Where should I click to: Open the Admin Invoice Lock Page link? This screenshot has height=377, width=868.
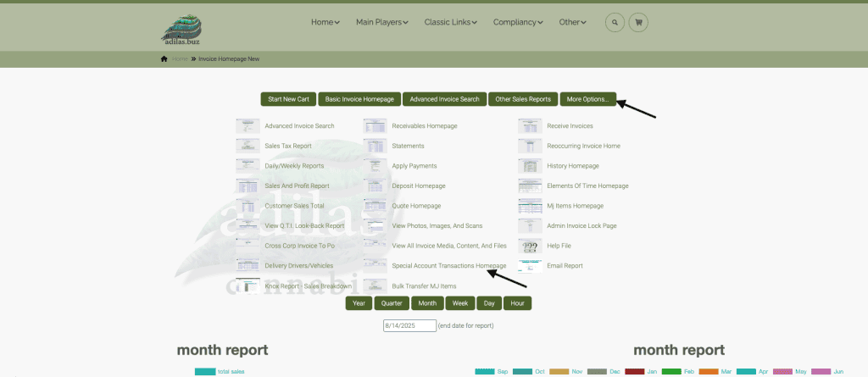(x=581, y=226)
